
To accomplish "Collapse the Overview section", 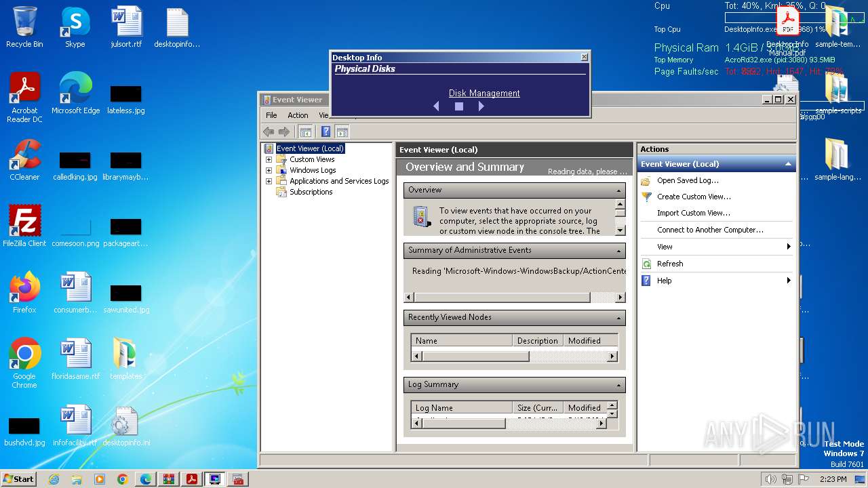I will (619, 190).
